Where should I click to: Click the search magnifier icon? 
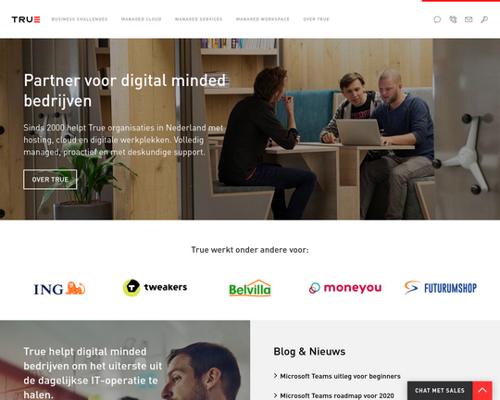(x=484, y=19)
